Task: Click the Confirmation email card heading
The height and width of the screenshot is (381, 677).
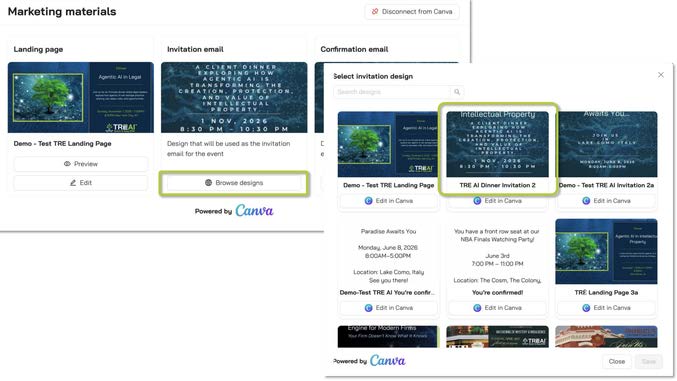Action: (354, 49)
